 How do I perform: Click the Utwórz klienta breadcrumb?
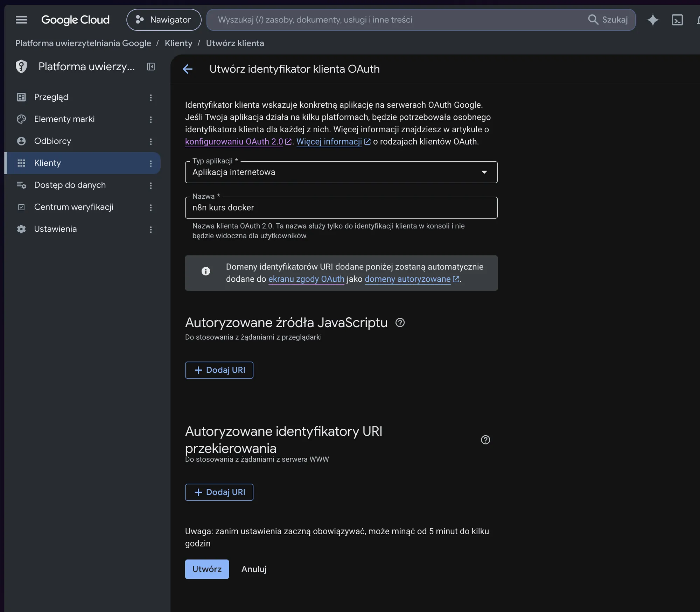(x=235, y=43)
